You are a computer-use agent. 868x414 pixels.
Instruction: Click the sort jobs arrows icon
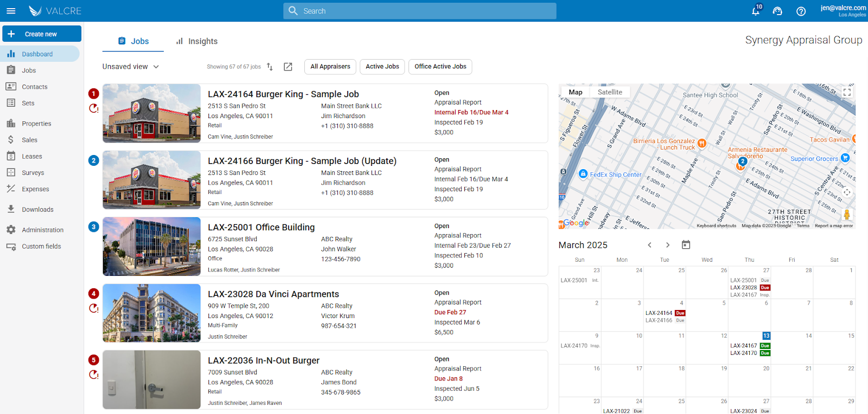pyautogui.click(x=270, y=67)
